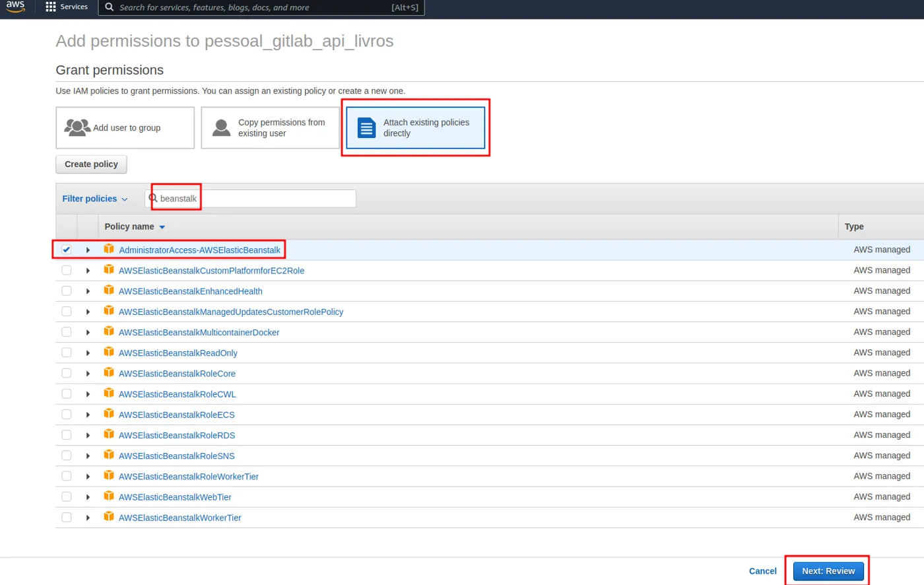Click the policy filter search field containing beanstalk

(251, 199)
